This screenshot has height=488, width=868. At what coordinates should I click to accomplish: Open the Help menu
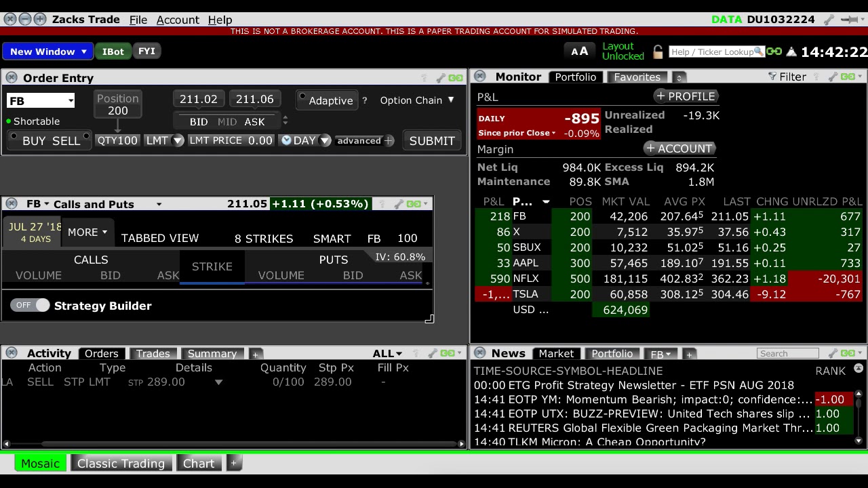(220, 20)
